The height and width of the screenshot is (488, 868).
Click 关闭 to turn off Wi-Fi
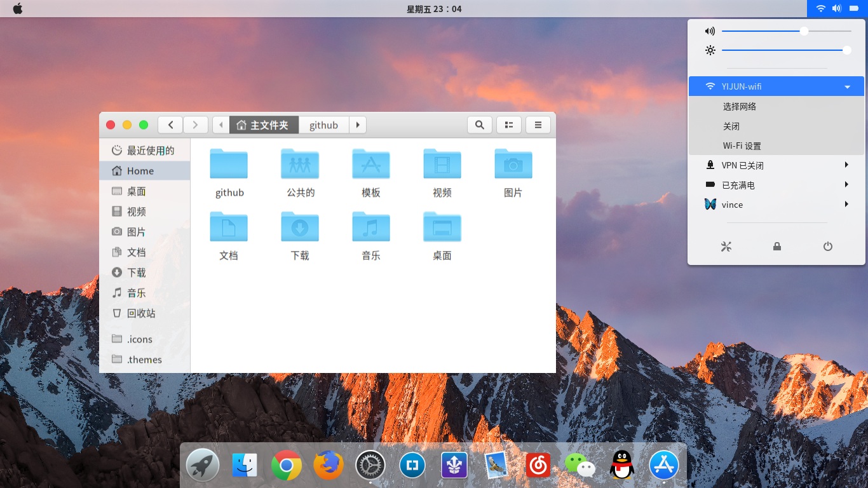pyautogui.click(x=776, y=126)
